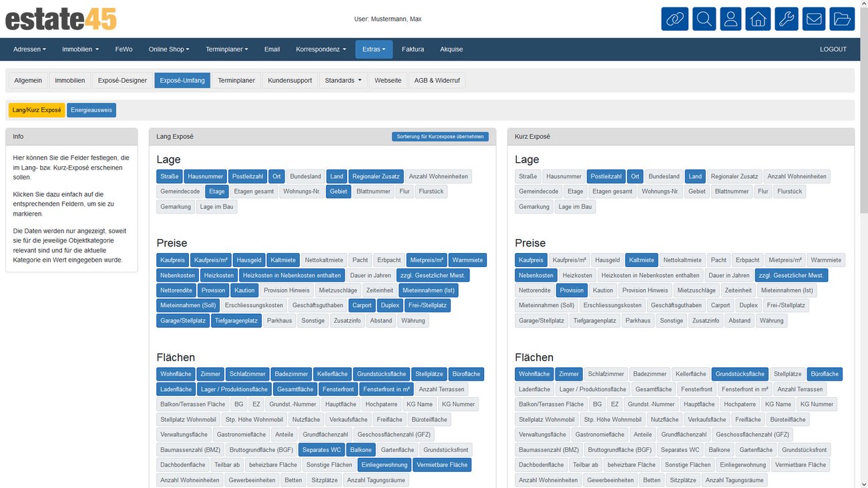Toggle Warmmiete in Lang Exposé
Screen dimensions: 868x488
pyautogui.click(x=467, y=260)
